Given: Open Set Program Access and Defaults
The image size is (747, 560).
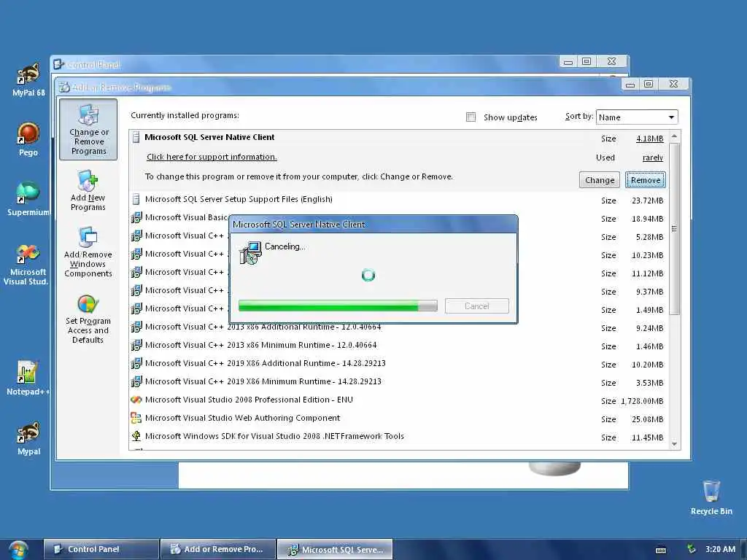Looking at the screenshot, I should tap(88, 319).
